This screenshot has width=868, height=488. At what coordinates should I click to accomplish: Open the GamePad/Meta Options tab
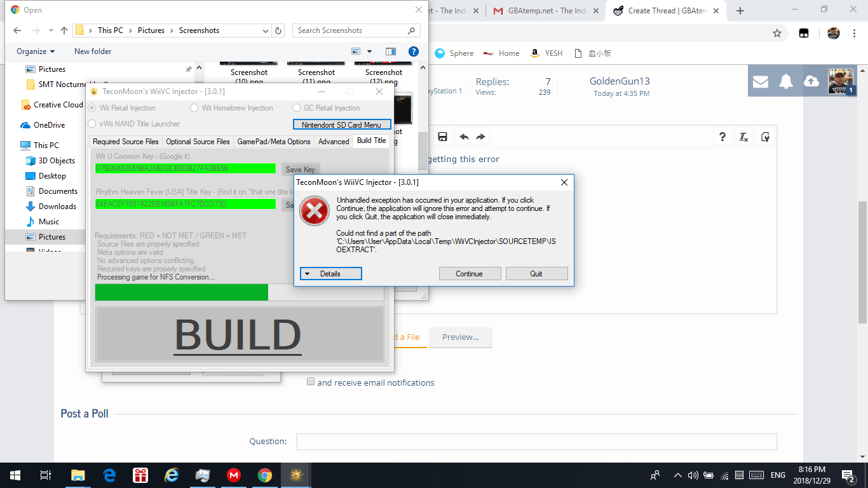pos(274,142)
